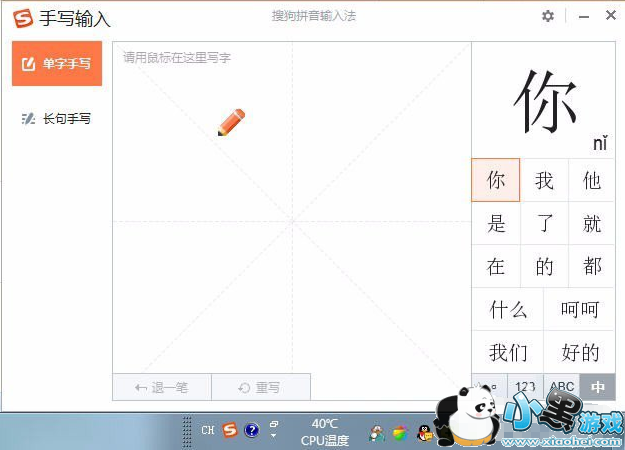Click the 重写 rewrite button

click(x=261, y=387)
